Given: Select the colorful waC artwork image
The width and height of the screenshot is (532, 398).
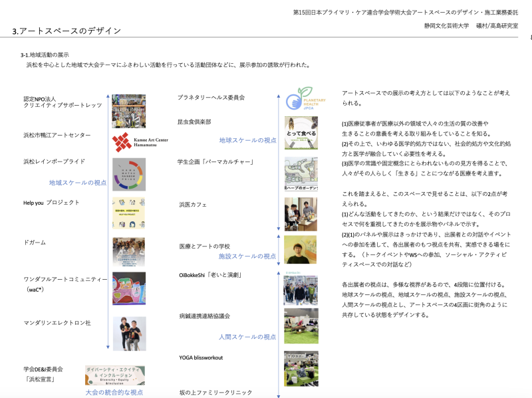Looking at the screenshot, I should pyautogui.click(x=129, y=288).
